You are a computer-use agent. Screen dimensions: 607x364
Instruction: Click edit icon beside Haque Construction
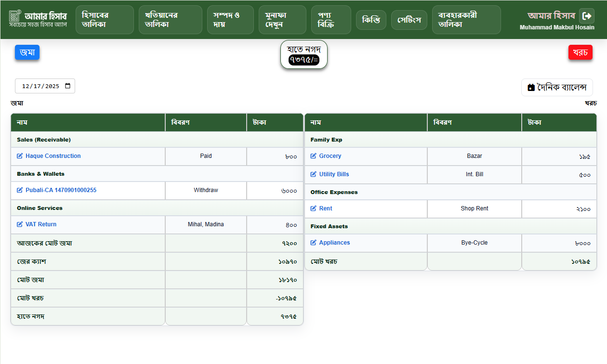tap(20, 156)
